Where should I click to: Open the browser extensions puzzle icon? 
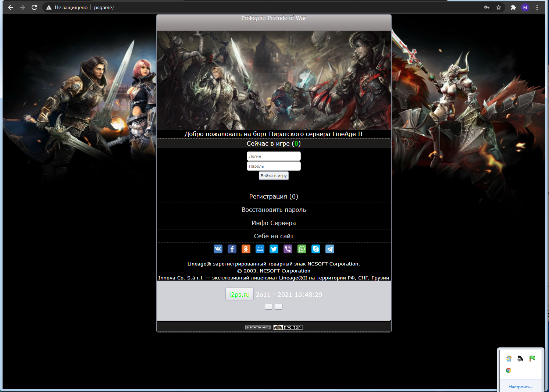(x=513, y=7)
